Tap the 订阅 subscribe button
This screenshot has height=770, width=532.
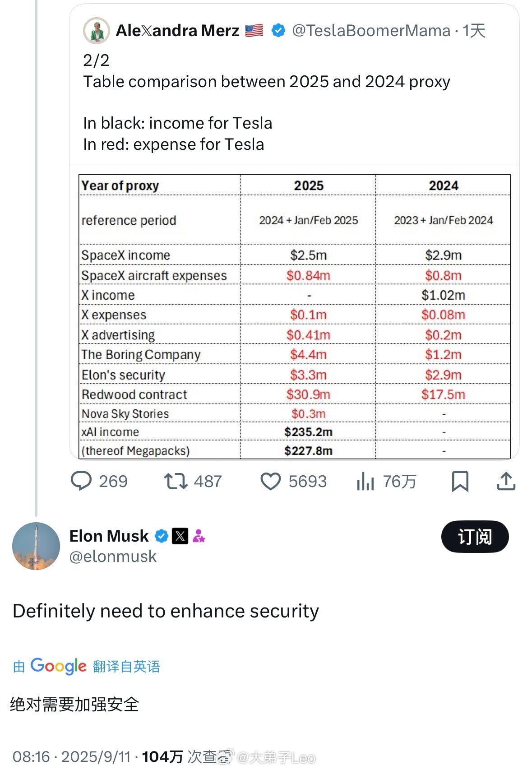tap(475, 537)
